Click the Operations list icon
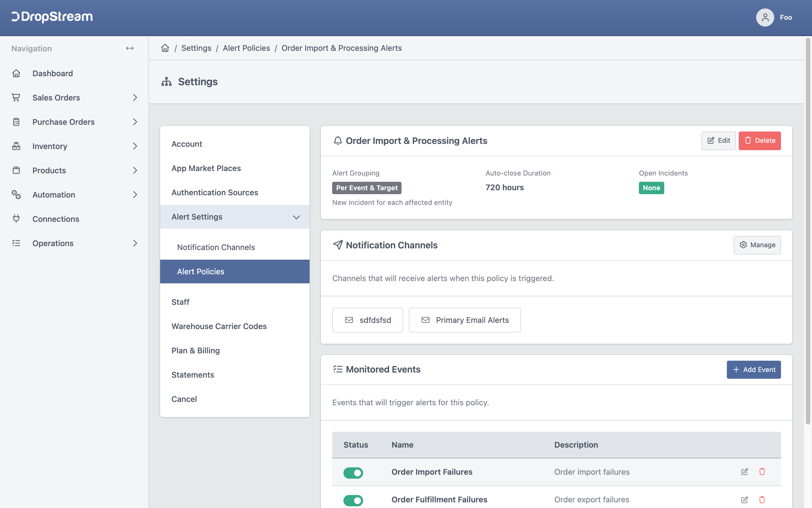The image size is (812, 508). [16, 243]
